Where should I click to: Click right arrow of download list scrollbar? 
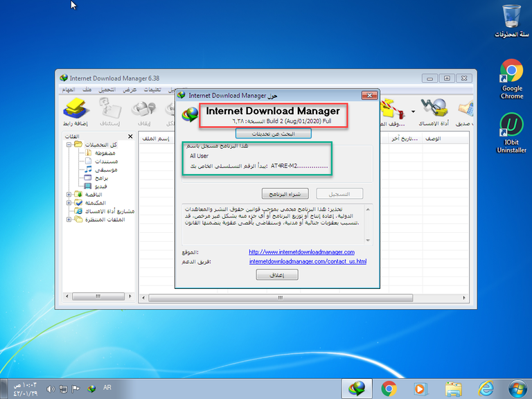tap(464, 298)
